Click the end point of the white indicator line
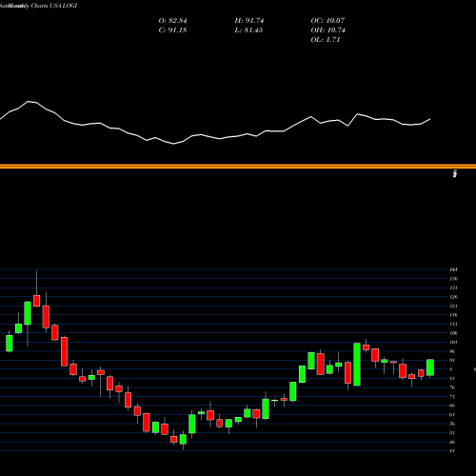 click(430, 119)
